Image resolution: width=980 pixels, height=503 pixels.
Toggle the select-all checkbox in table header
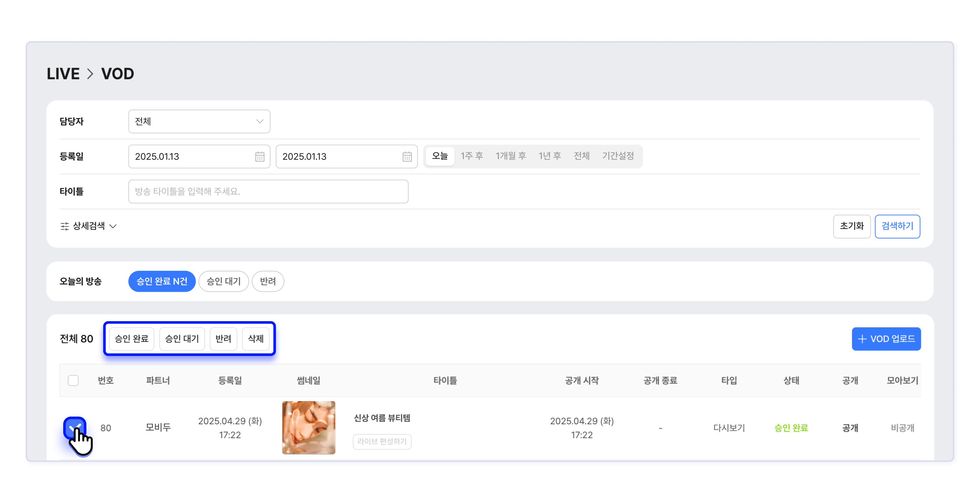tap(73, 380)
